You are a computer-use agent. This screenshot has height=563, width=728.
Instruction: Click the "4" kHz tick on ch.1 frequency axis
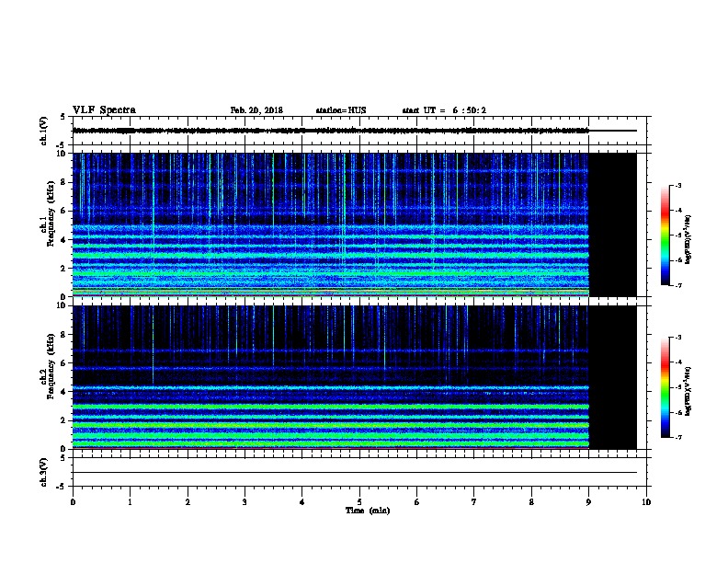pyautogui.click(x=64, y=240)
